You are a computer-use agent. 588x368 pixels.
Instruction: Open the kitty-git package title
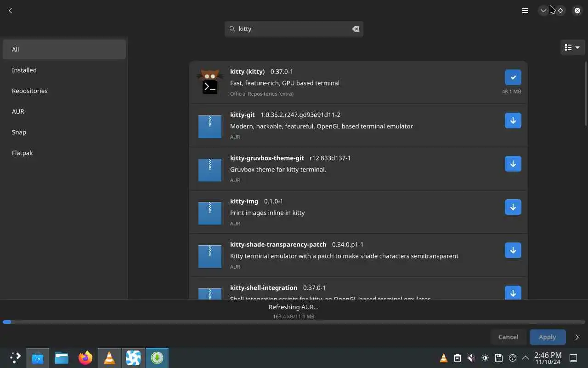coord(242,115)
